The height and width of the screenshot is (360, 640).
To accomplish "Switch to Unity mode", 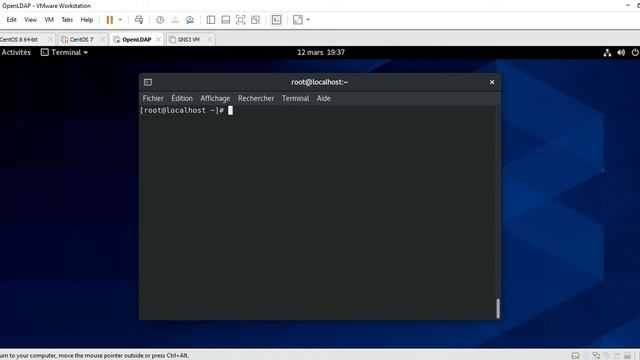I will 256,20.
